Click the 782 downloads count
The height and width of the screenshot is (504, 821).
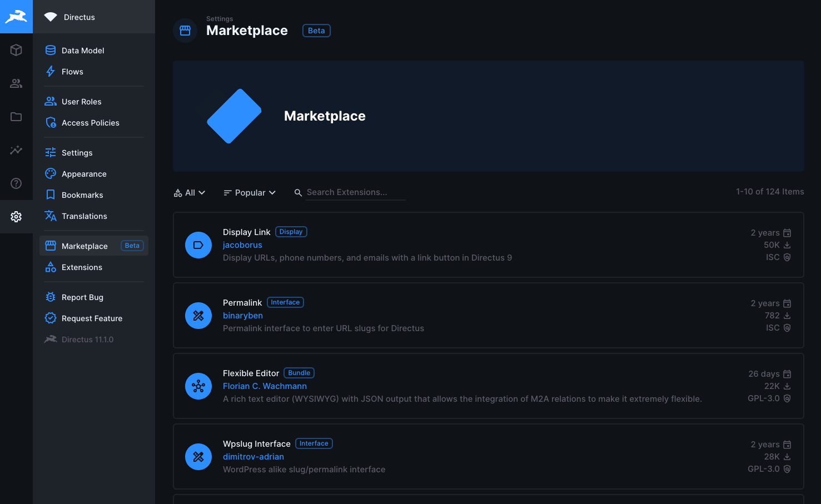[x=772, y=316]
